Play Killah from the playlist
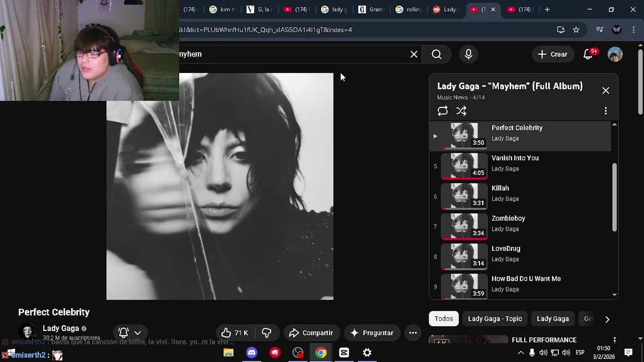Image resolution: width=644 pixels, height=362 pixels. (x=521, y=196)
